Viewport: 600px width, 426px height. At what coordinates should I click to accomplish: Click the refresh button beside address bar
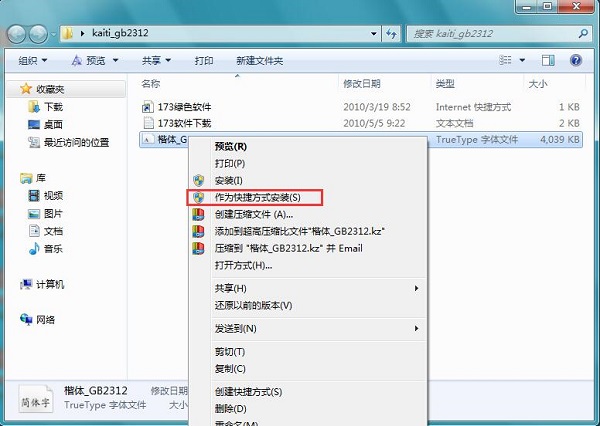(391, 34)
